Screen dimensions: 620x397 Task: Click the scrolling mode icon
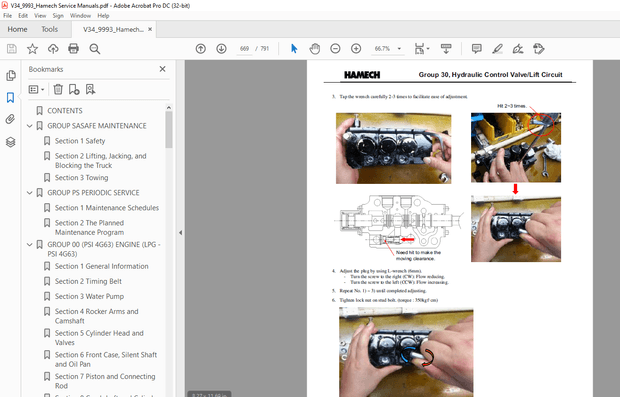[446, 49]
